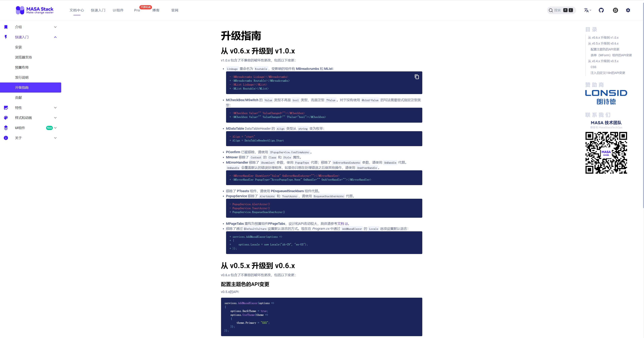This screenshot has width=644, height=338.
Task: Click the layers icon next to UI组件
Action: (x=6, y=128)
